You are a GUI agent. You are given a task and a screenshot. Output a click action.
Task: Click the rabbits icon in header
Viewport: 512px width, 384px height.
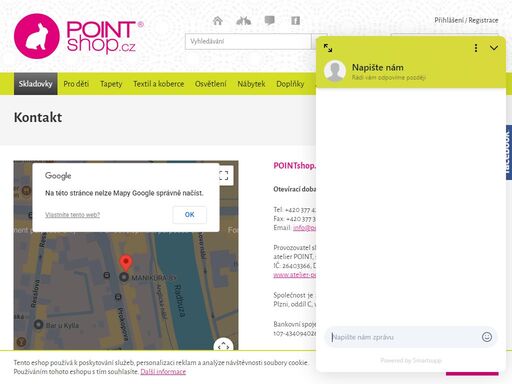pyautogui.click(x=243, y=21)
